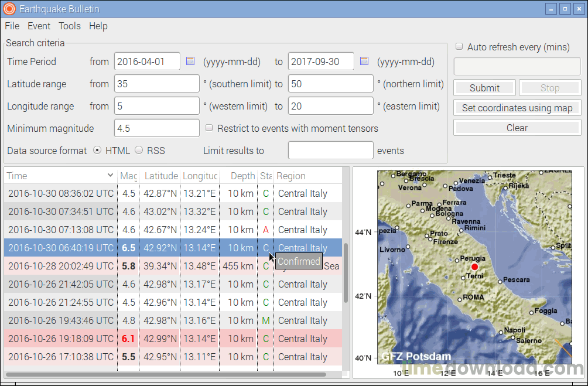Click Set coordinates using map button

pos(517,108)
